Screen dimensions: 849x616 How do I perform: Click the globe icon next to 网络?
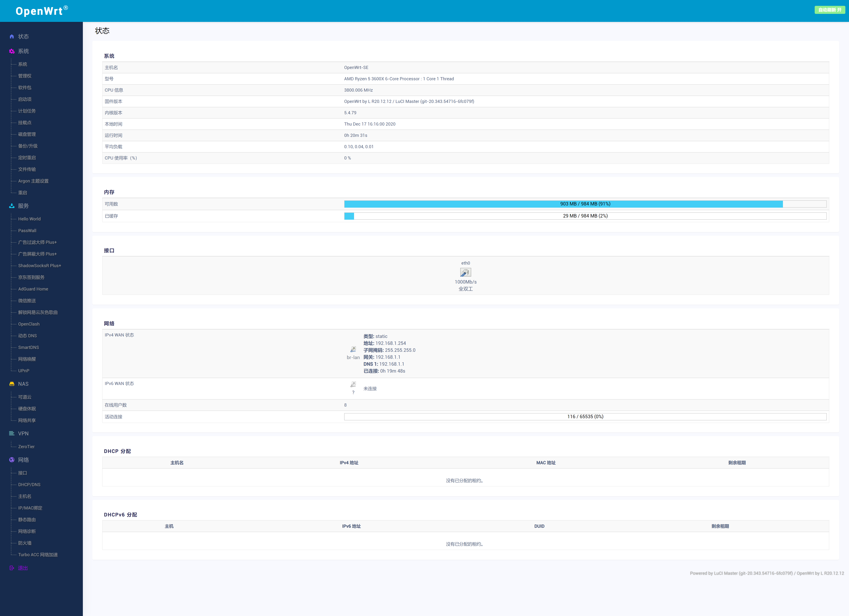coord(12,460)
